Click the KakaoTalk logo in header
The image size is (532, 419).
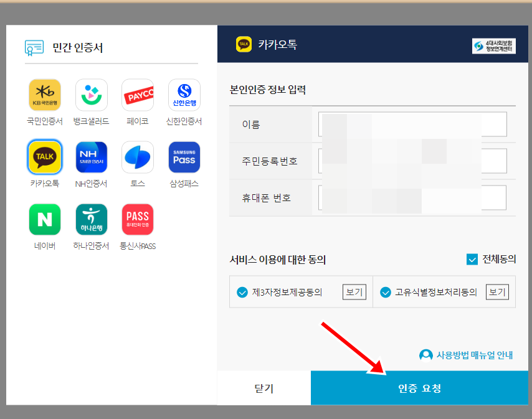[244, 44]
